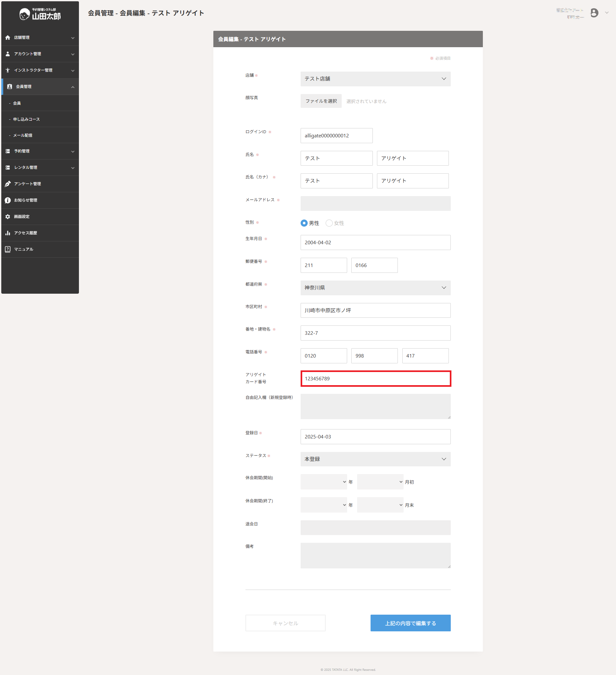Click the pen icon beside アンケート管理
The image size is (616, 675).
pyautogui.click(x=8, y=184)
